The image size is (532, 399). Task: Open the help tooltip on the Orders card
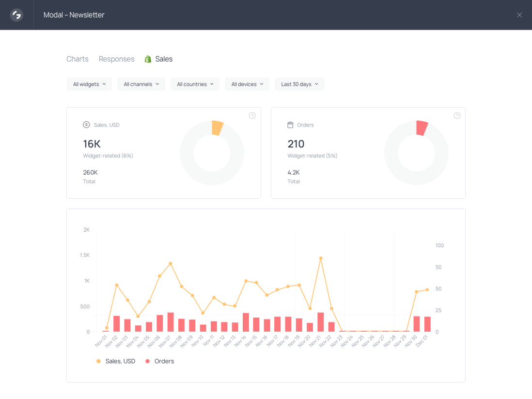coord(457,115)
